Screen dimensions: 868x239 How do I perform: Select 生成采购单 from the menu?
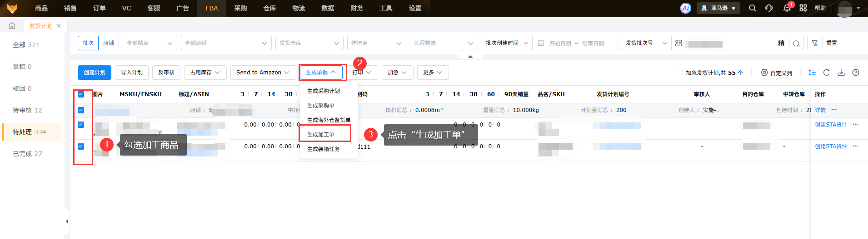point(321,106)
